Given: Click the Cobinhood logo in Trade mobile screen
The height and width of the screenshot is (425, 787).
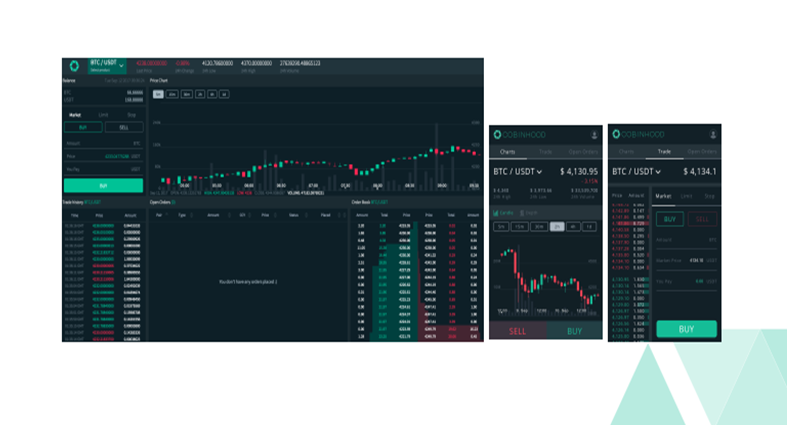Looking at the screenshot, I should [616, 134].
